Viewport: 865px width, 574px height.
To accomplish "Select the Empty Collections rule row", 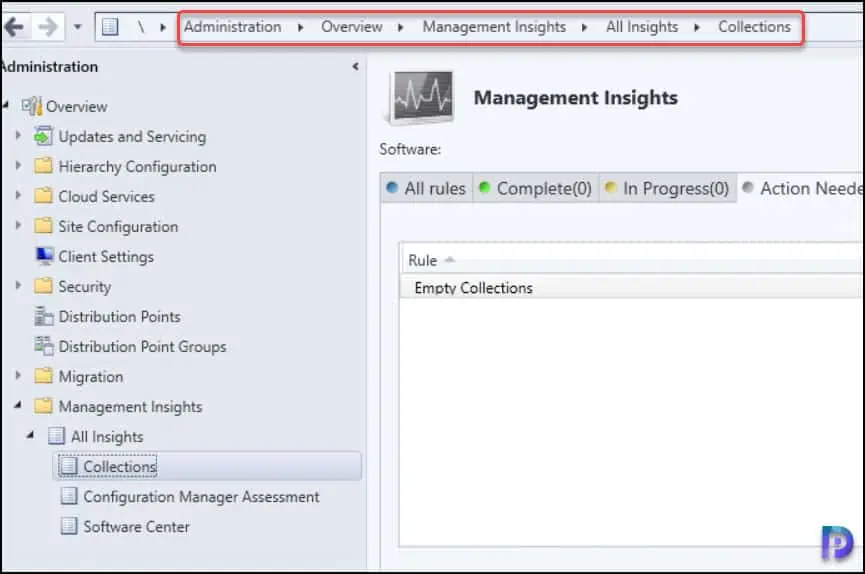I will pyautogui.click(x=631, y=288).
